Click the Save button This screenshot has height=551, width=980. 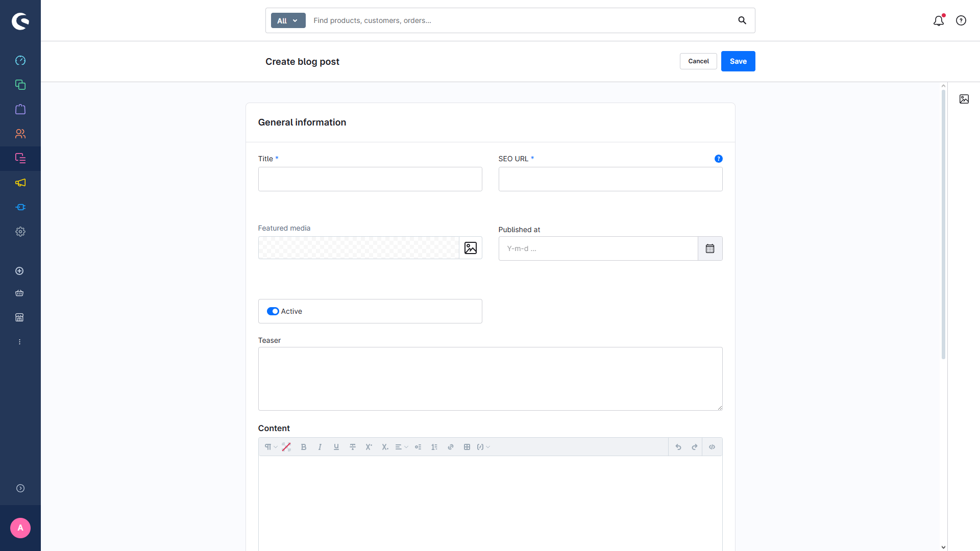[738, 61]
